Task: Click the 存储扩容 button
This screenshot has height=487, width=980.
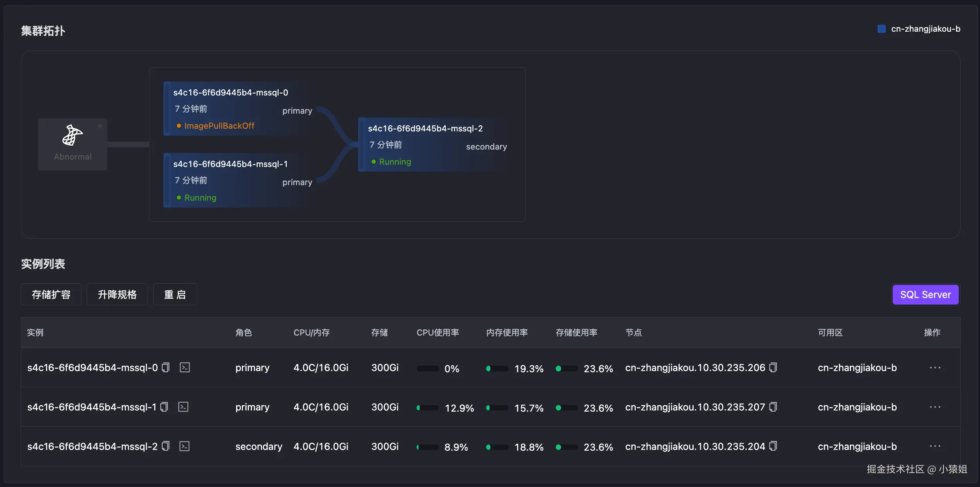Action: click(51, 295)
